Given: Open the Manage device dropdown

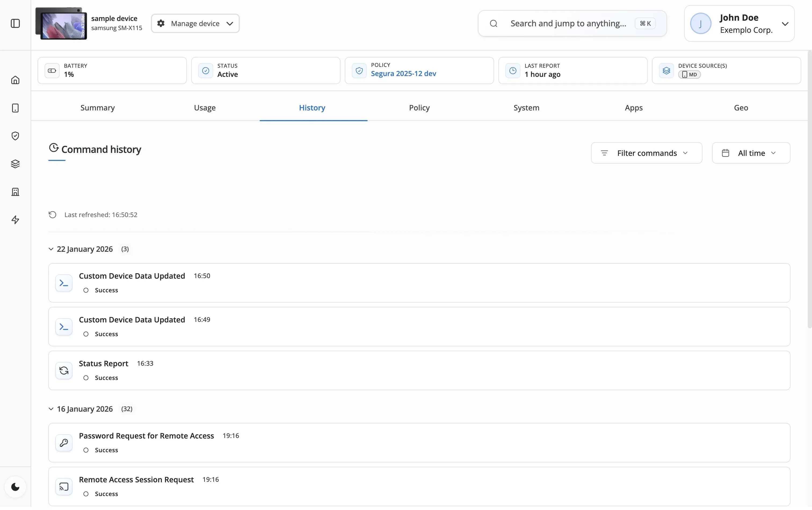Looking at the screenshot, I should pyautogui.click(x=195, y=23).
